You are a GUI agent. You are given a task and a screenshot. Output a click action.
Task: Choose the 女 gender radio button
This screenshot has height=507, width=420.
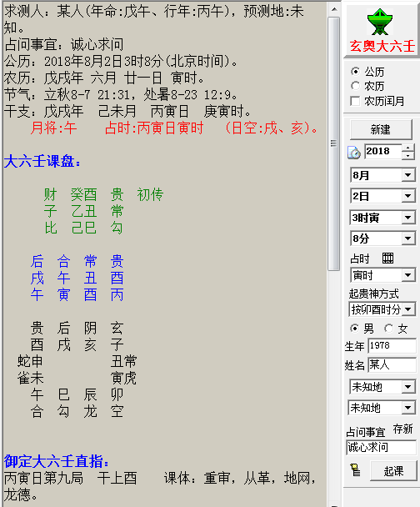388,329
